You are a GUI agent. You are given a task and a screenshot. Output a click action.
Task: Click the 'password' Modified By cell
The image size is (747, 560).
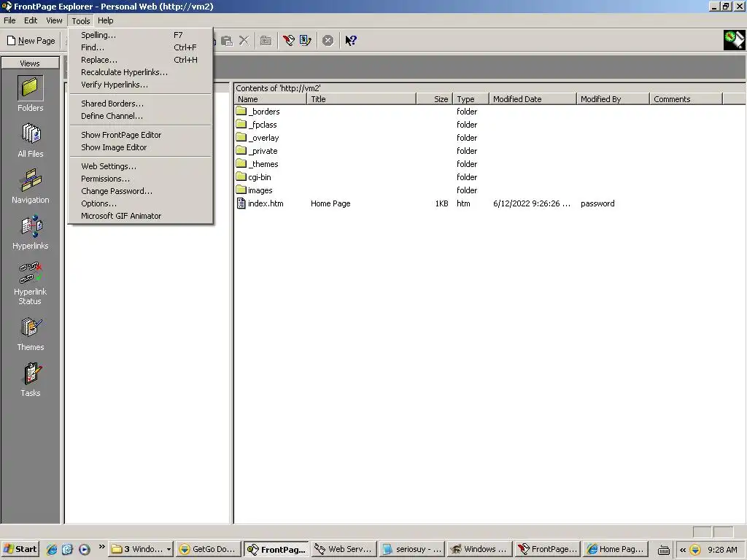coord(597,203)
